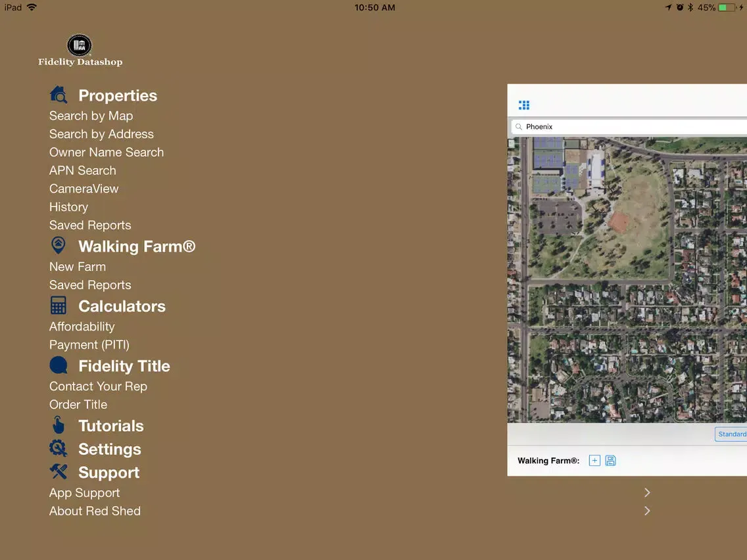This screenshot has width=747, height=560.
Task: Click the add Walking Farm plus icon
Action: (x=594, y=461)
